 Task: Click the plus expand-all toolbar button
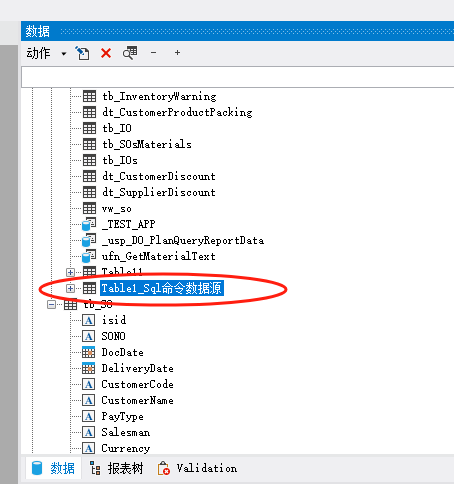point(177,53)
